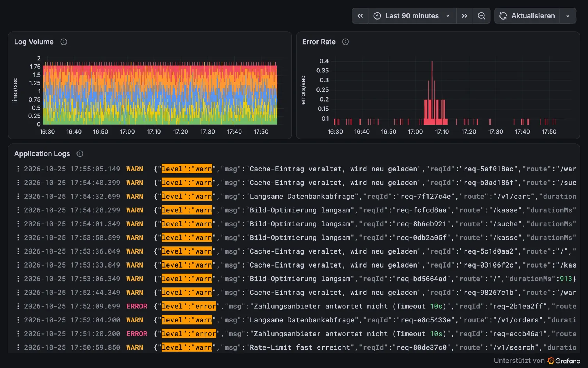Screen dimensions: 588x368
Task: Zoom out time range magnifier icon
Action: (481, 16)
